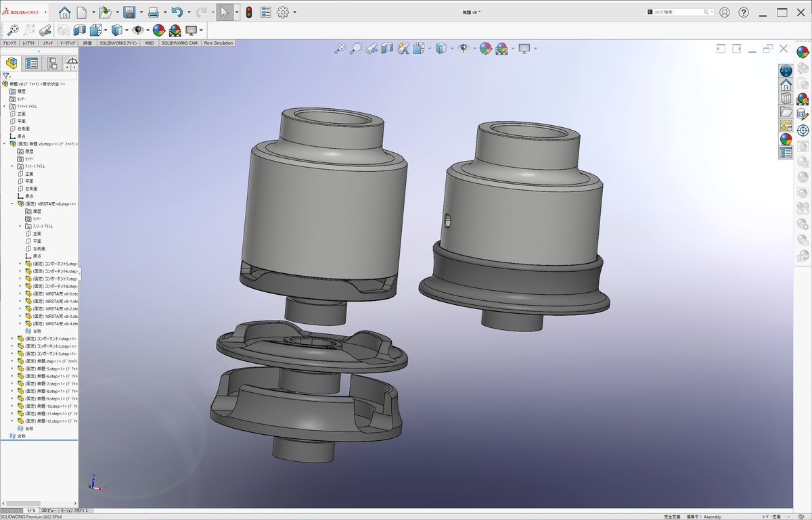This screenshot has width=812, height=520.
Task: Open the Undo dropdown arrow
Action: click(x=189, y=12)
